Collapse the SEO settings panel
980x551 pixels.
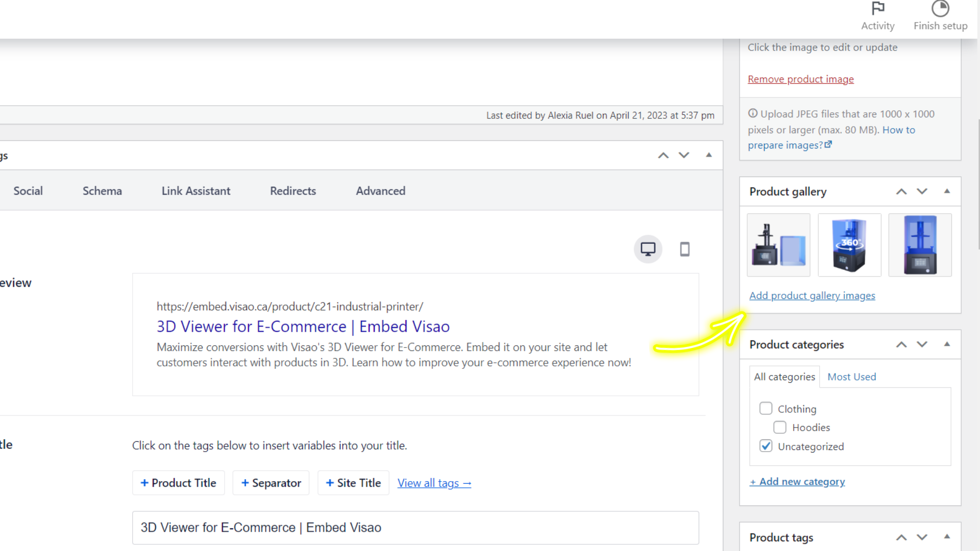tap(708, 155)
